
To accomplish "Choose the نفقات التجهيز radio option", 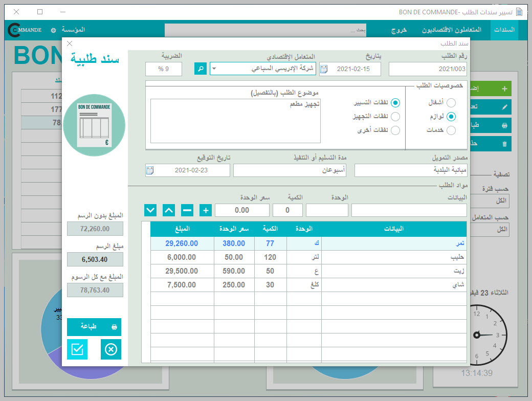I will pos(395,117).
